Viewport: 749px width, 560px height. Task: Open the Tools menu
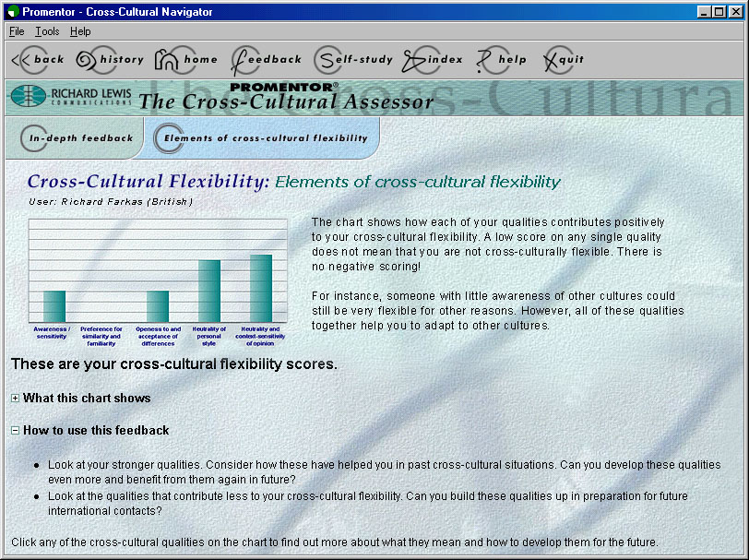[x=47, y=31]
